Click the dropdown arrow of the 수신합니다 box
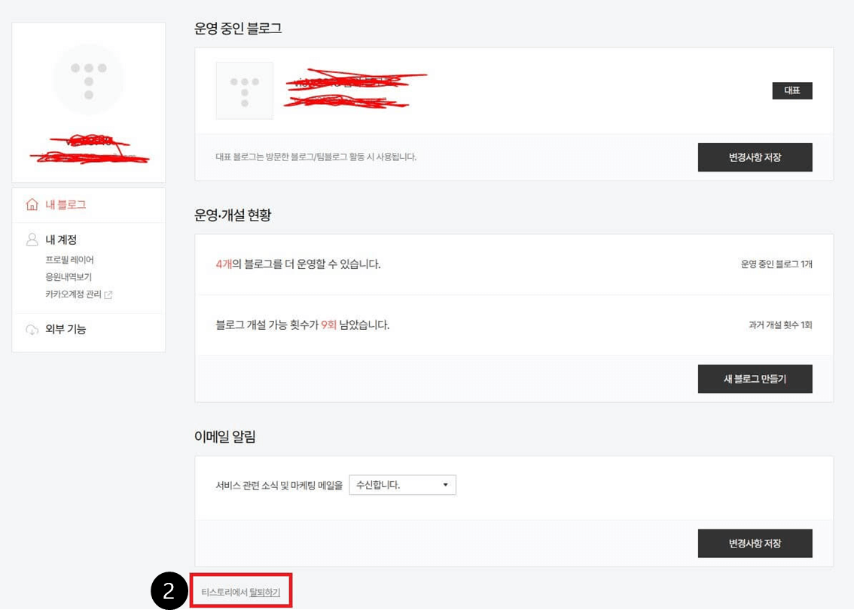This screenshot has height=616, width=854. click(x=446, y=485)
